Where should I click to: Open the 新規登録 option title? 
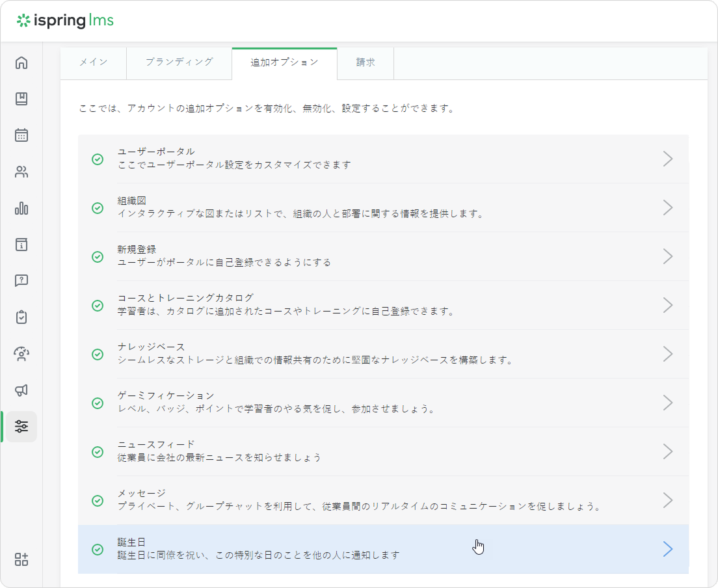[137, 249]
